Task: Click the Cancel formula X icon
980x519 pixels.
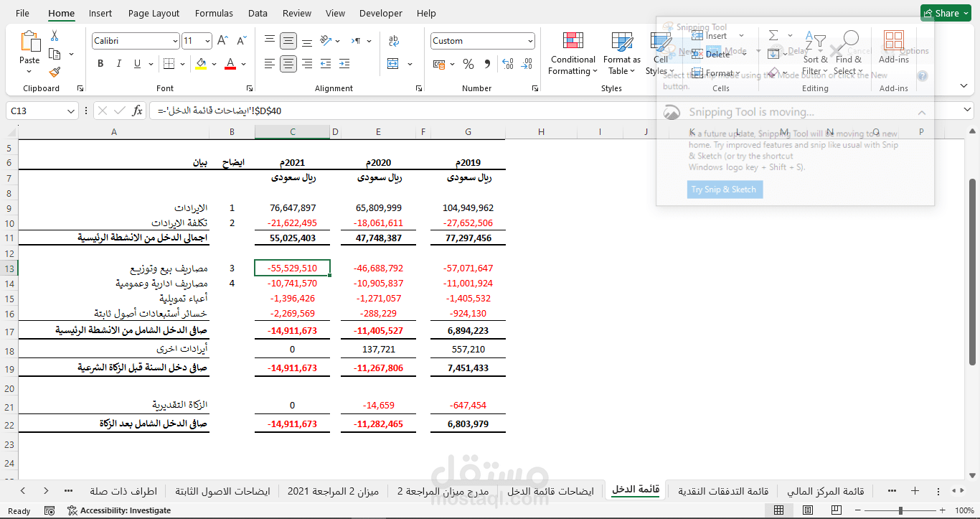Action: (103, 111)
